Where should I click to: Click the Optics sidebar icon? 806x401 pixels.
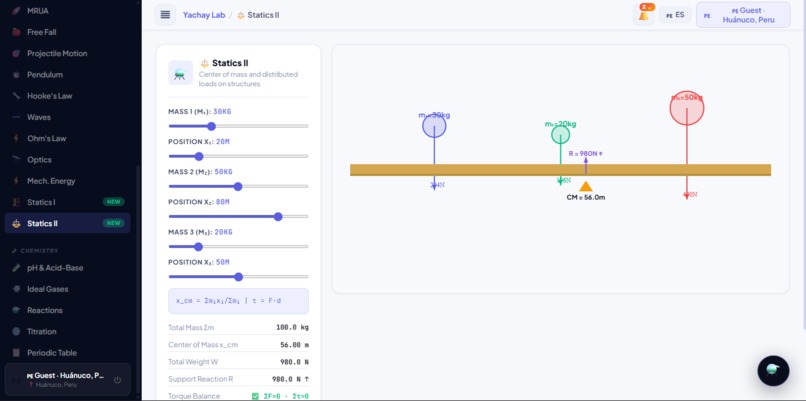pyautogui.click(x=16, y=159)
